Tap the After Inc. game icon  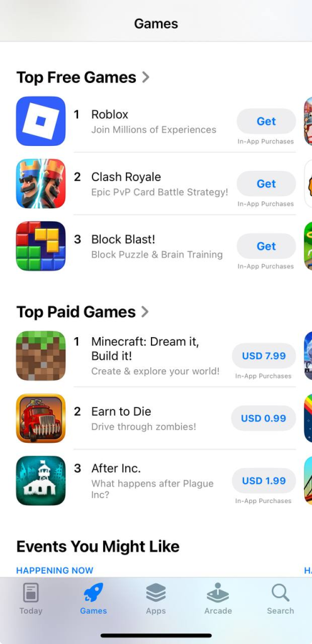(x=41, y=480)
